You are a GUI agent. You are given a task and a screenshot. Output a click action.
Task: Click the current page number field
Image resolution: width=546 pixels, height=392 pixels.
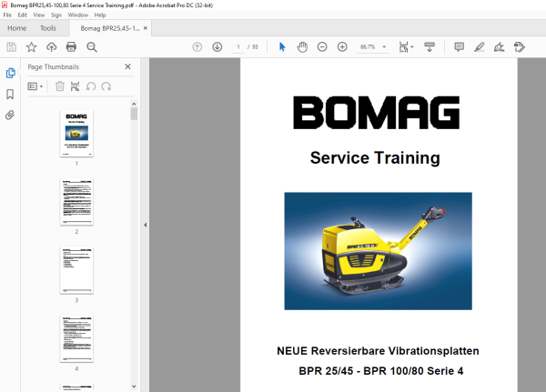click(238, 47)
